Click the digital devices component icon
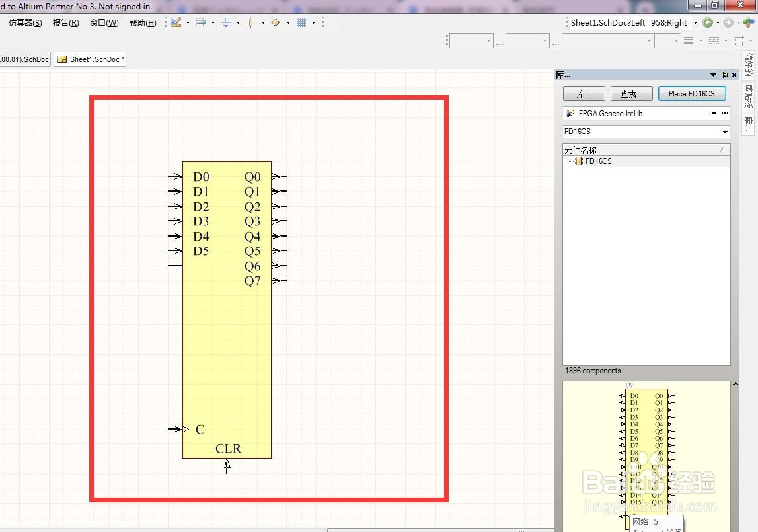The image size is (758, 532). tap(251, 22)
